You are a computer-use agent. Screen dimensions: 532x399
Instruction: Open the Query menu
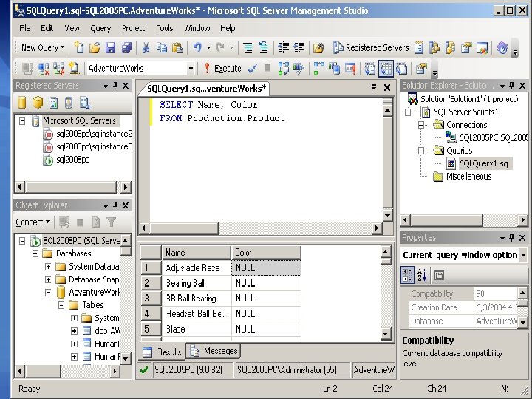100,29
